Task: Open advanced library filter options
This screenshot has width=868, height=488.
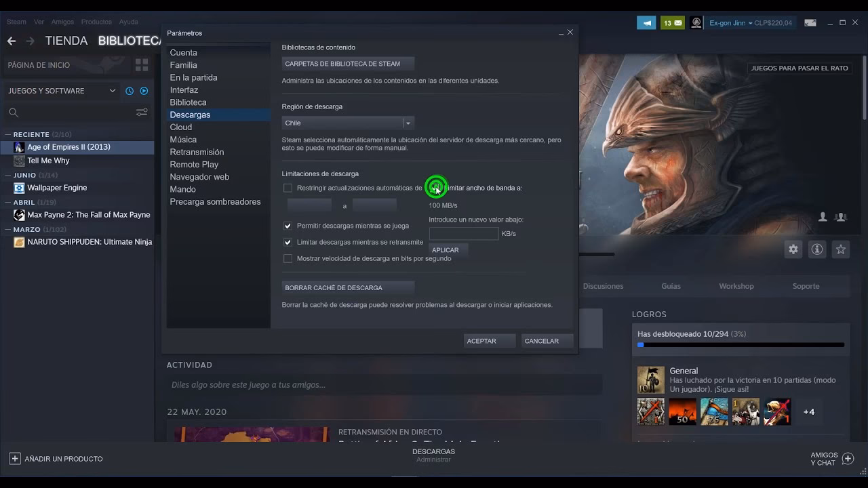Action: tap(142, 113)
